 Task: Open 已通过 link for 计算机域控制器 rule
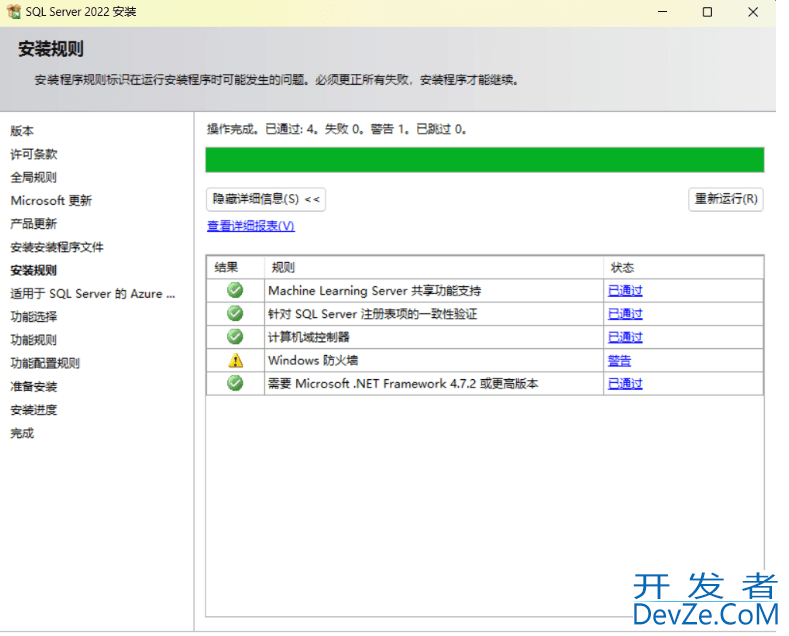[x=625, y=337]
